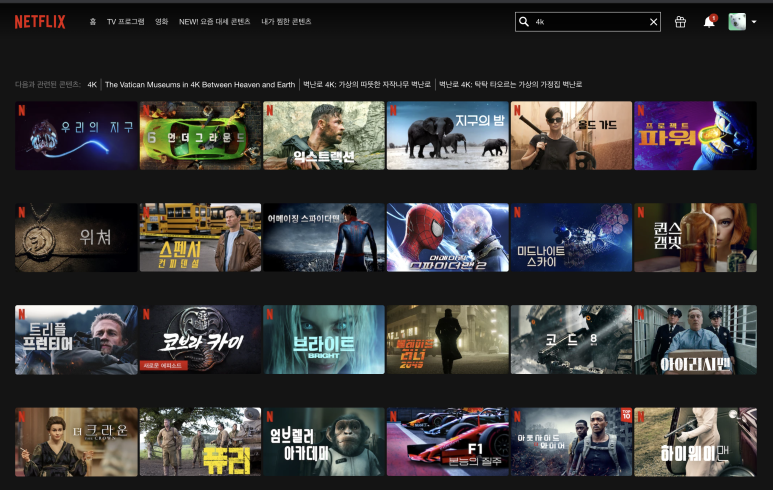This screenshot has width=773, height=490.
Task: Open 스펜서 컨피덴셜 thumbnail
Action: point(200,238)
